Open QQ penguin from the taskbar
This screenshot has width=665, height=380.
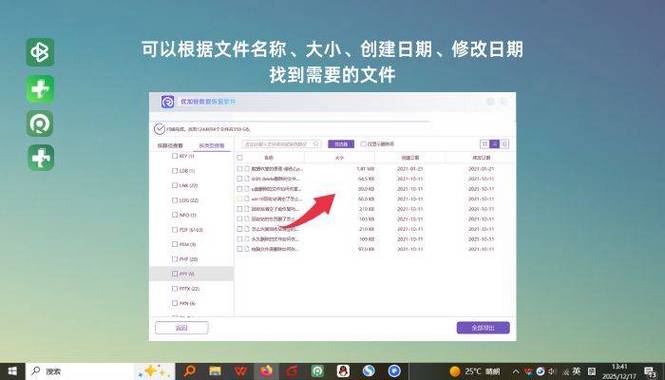click(x=343, y=372)
